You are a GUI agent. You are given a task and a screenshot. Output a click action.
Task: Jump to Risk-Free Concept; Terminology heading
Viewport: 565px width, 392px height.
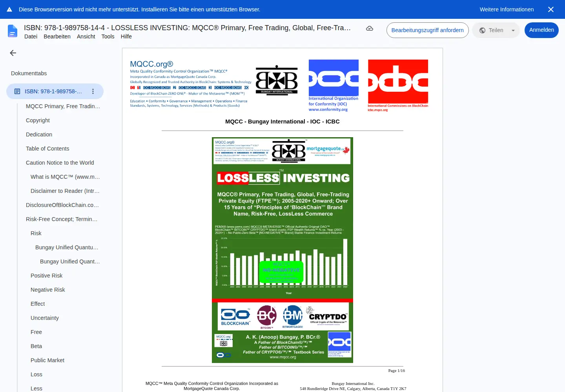tap(62, 219)
